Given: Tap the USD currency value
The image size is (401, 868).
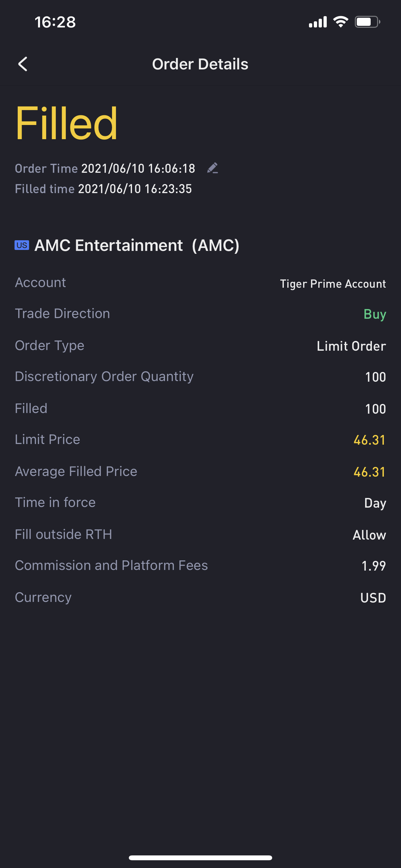Looking at the screenshot, I should click(373, 598).
